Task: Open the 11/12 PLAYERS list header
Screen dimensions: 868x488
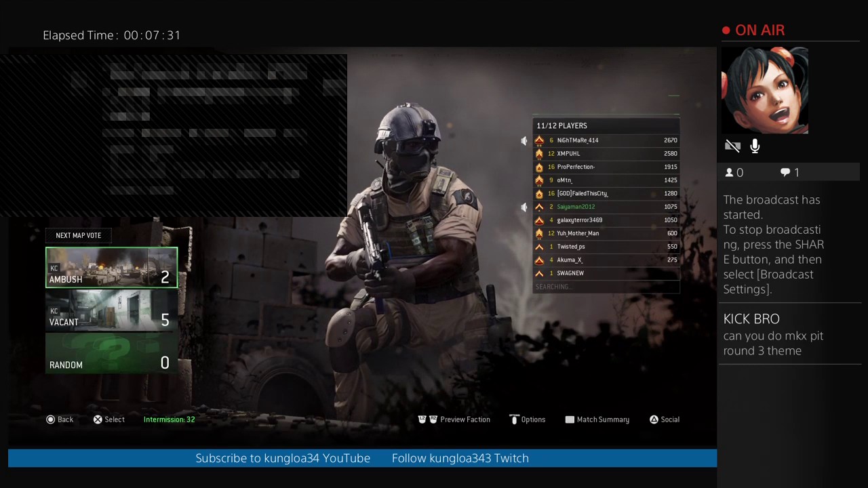Action: (x=561, y=125)
